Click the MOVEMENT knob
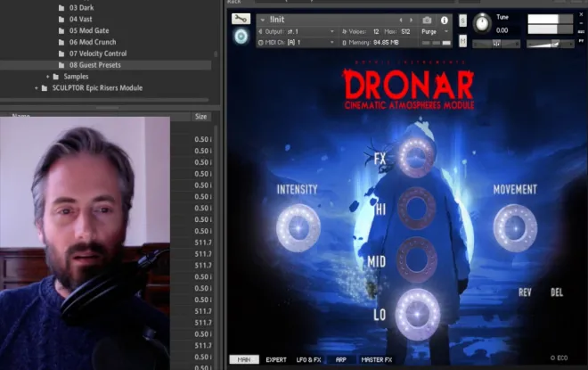588x370 pixels. [x=515, y=227]
